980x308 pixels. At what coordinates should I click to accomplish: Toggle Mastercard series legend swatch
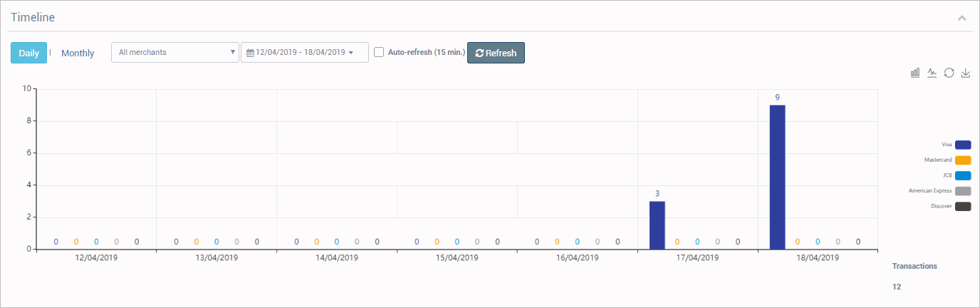tap(963, 160)
